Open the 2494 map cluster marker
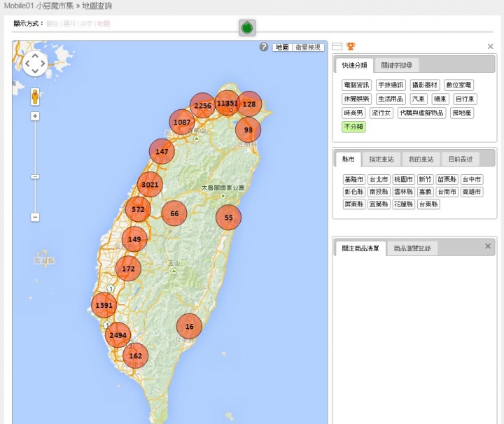 (118, 335)
